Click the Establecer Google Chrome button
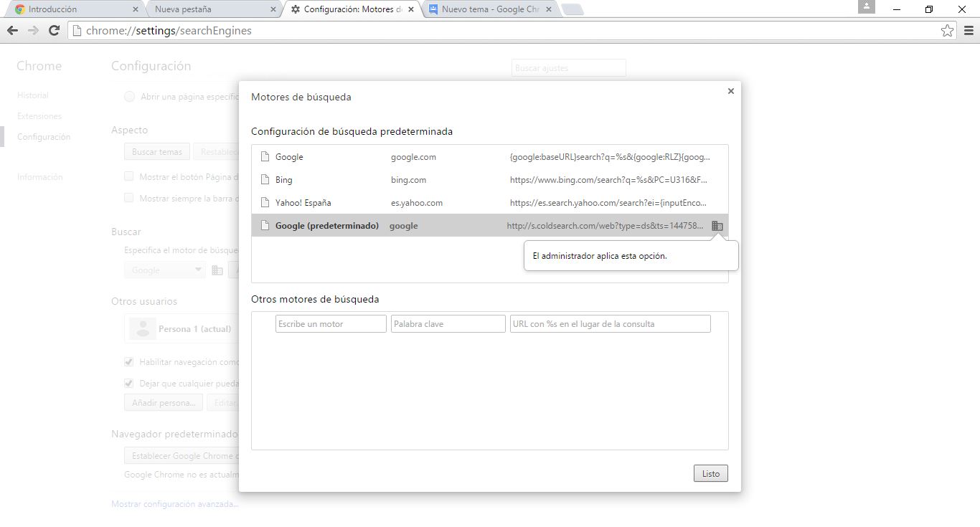980x527 pixels. pos(182,456)
